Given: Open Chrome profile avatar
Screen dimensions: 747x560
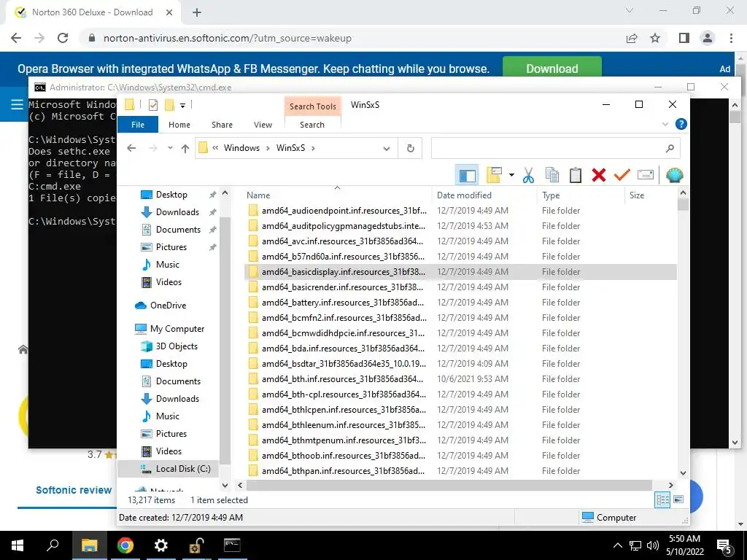Looking at the screenshot, I should click(x=708, y=38).
